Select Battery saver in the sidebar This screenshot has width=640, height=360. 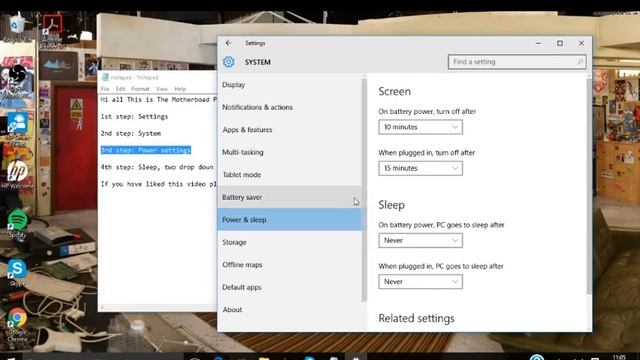[x=289, y=197]
